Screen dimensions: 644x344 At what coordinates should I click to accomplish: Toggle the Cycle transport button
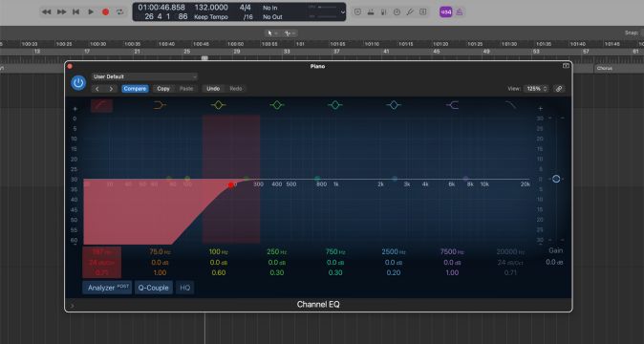pos(120,11)
